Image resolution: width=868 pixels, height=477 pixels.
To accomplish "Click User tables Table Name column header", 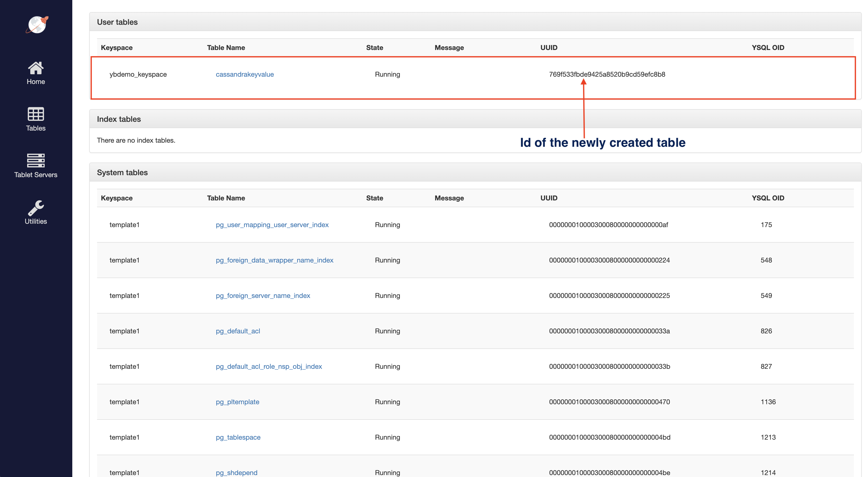I will [226, 48].
